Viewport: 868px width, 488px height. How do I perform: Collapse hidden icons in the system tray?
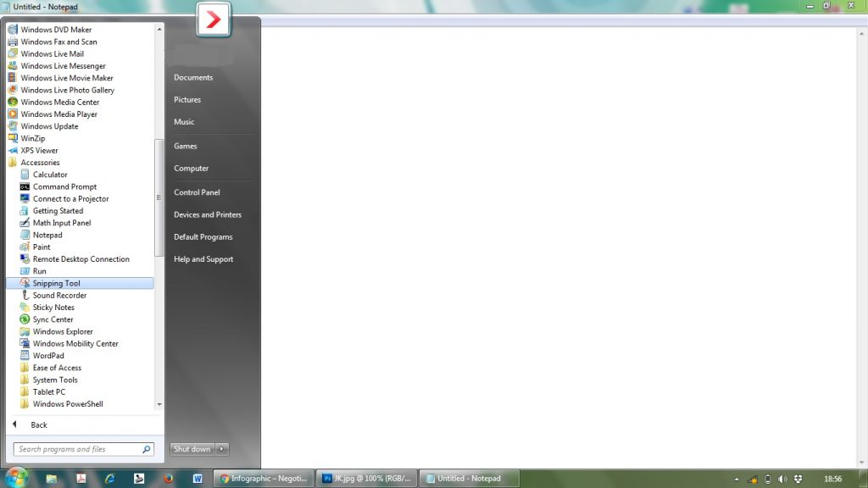point(737,478)
